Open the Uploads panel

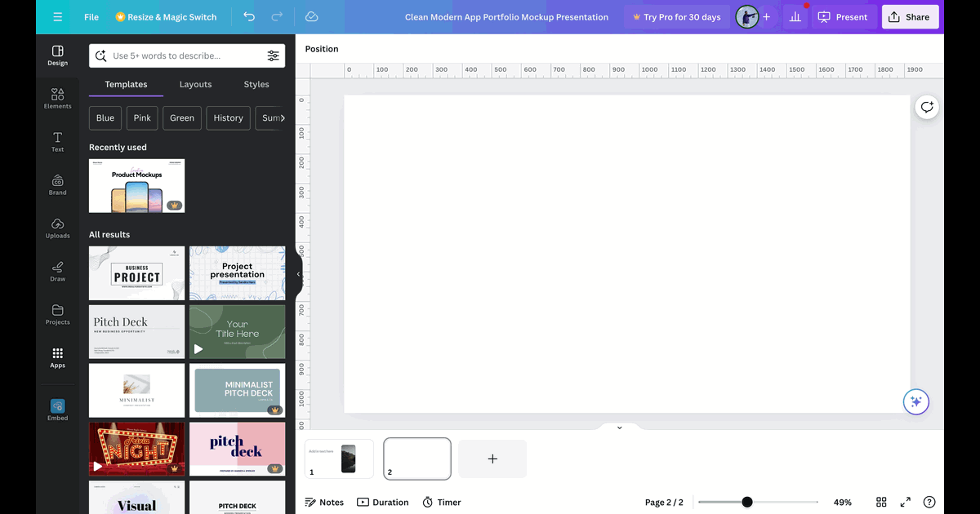click(57, 228)
